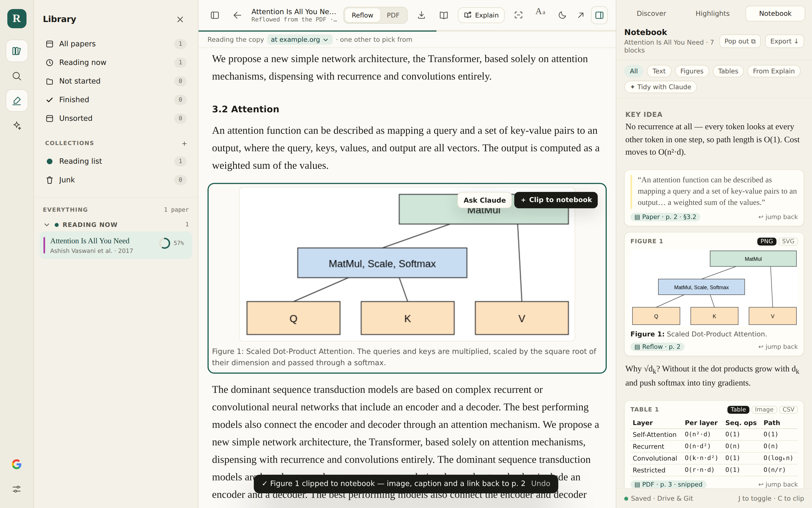
Task: Select the Finished filter
Action: [116, 100]
